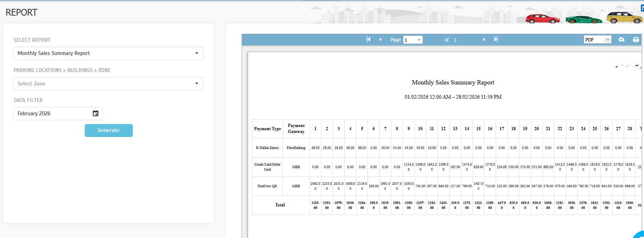The width and height of the screenshot is (644, 238).
Task: Click the previous page arrow
Action: pos(380,39)
